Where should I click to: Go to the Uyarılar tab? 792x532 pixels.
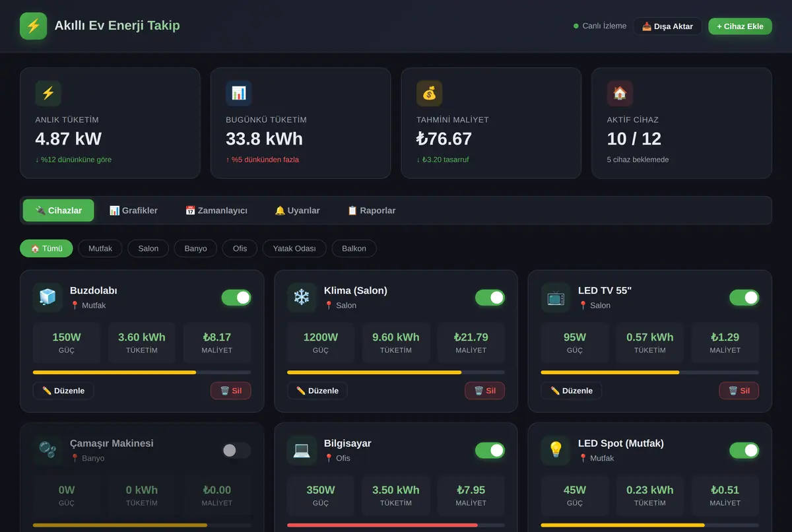click(298, 211)
